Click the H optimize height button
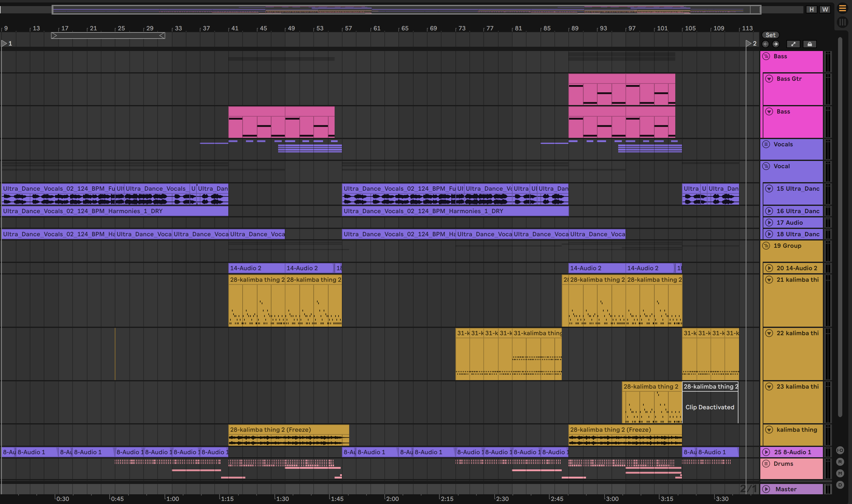 812,9
